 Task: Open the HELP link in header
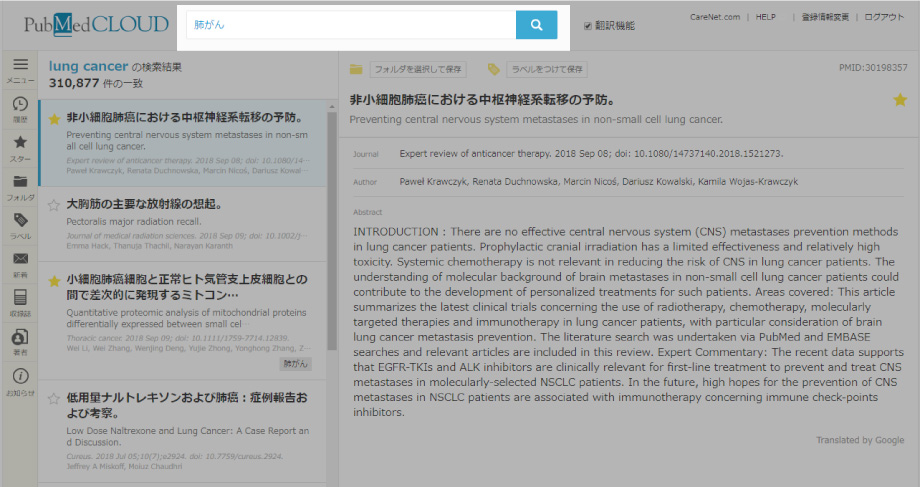coord(765,17)
